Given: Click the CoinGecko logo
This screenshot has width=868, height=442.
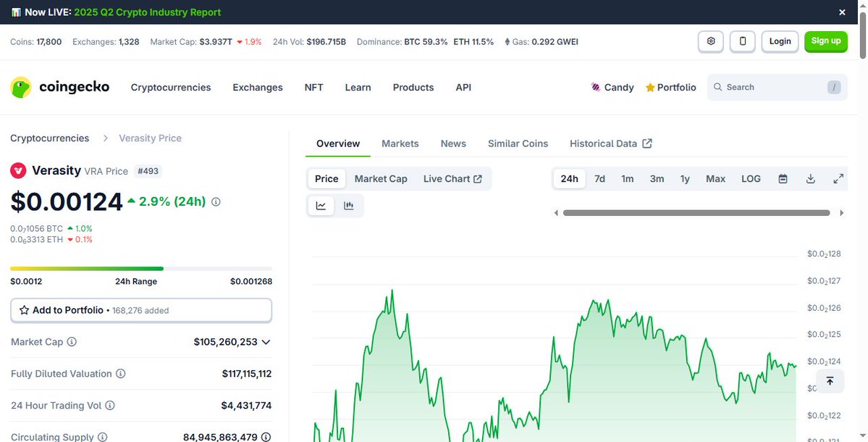Looking at the screenshot, I should (60, 88).
